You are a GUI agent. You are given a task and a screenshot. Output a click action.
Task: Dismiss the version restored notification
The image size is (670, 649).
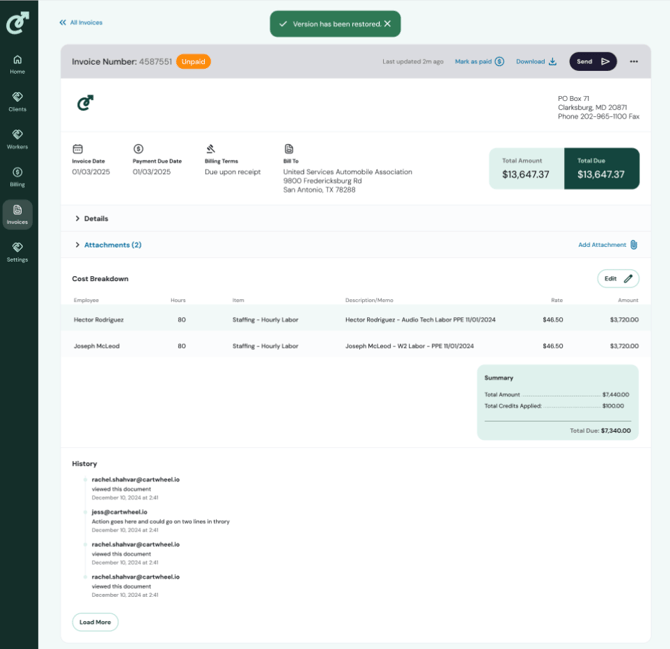coord(388,24)
